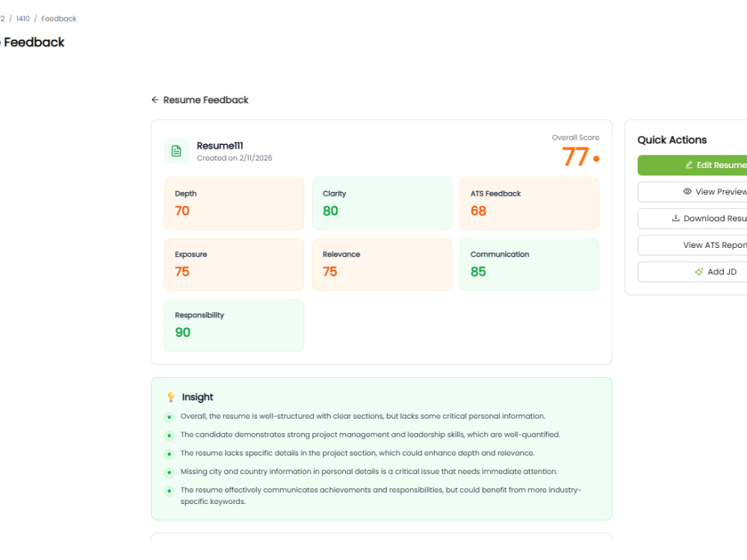747x560 pixels.
Task: Go to the 1410 breadcrumb link
Action: pos(23,19)
